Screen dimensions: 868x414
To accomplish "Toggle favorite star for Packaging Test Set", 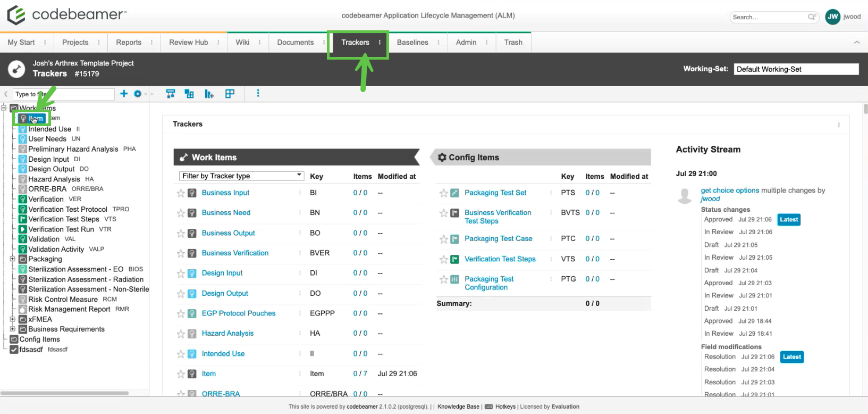I will (x=443, y=193).
